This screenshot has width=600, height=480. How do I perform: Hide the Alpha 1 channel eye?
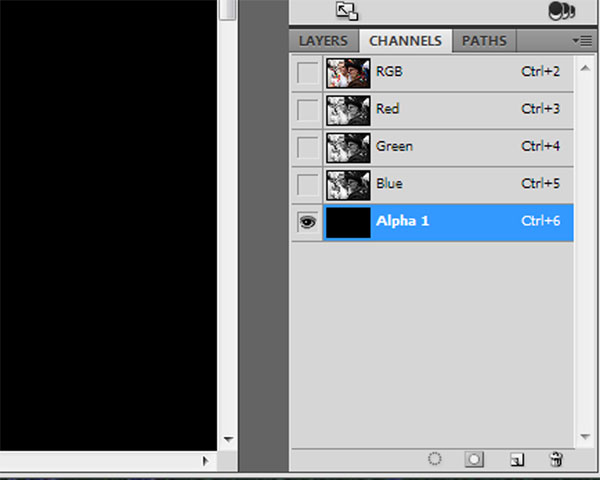(308, 222)
